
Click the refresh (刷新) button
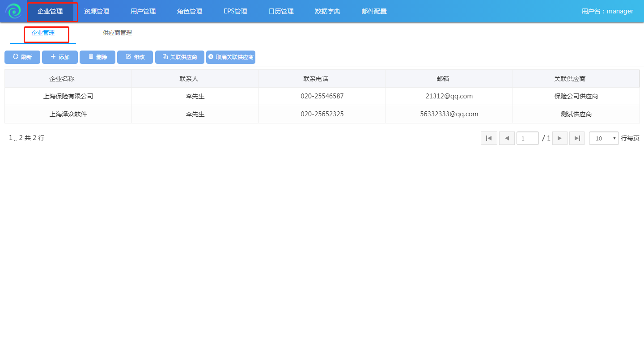22,57
